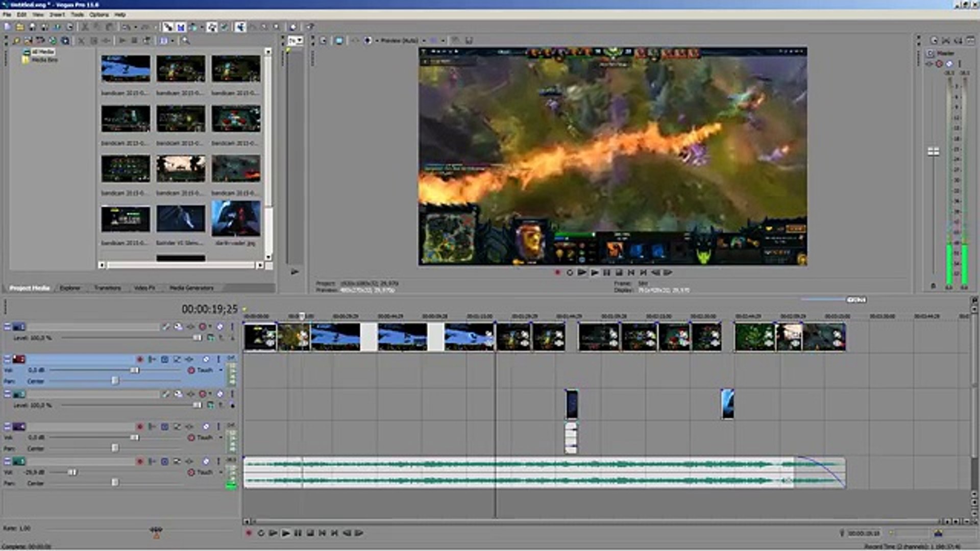
Task: Click the media search magnifier icon
Action: [x=186, y=40]
